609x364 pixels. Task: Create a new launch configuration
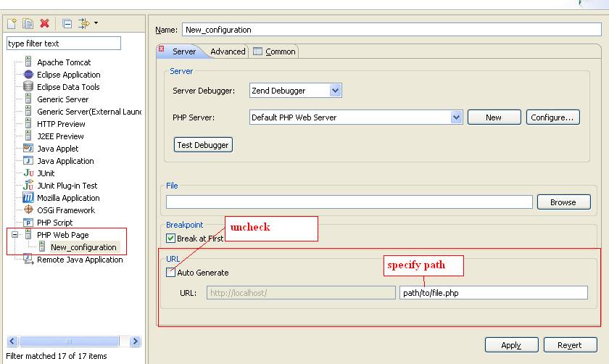coord(12,24)
